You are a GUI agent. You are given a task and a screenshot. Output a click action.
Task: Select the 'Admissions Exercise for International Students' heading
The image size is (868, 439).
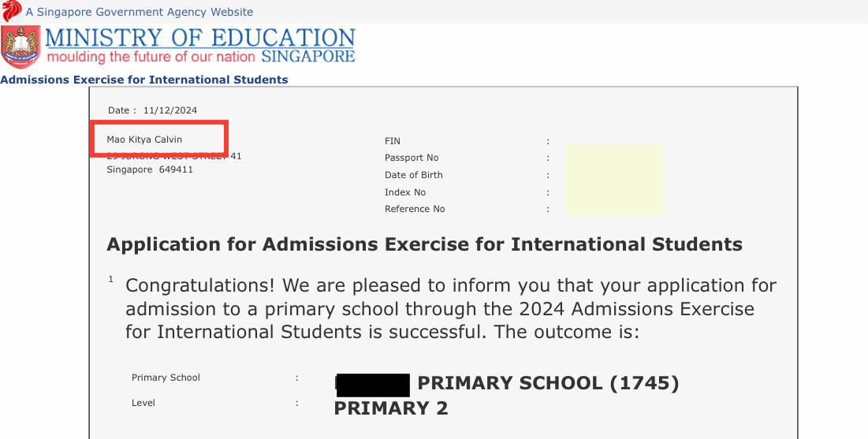(144, 80)
